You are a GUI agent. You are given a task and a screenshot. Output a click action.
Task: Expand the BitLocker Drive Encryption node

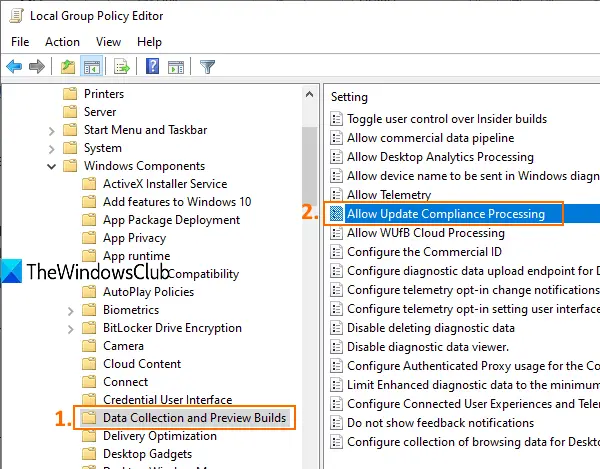(70, 329)
